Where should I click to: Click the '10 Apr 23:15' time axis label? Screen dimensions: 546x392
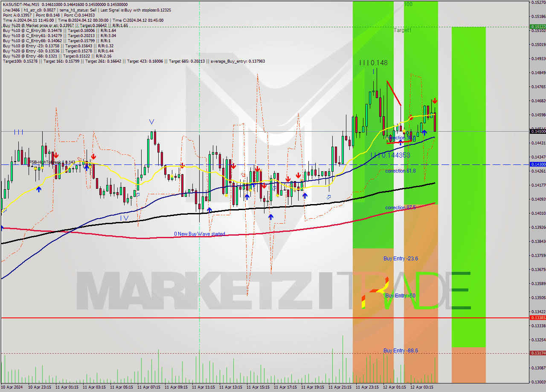click(x=39, y=387)
